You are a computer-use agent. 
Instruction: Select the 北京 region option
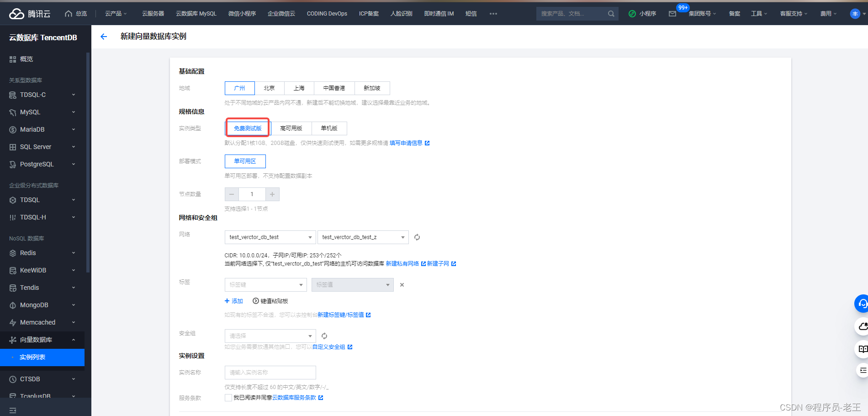(x=270, y=88)
